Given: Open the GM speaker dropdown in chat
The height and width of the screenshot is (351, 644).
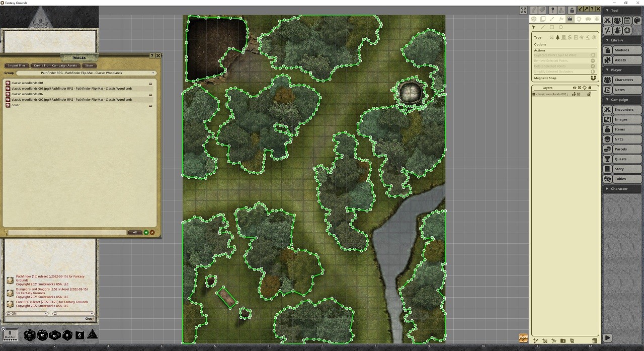Looking at the screenshot, I should [x=26, y=313].
